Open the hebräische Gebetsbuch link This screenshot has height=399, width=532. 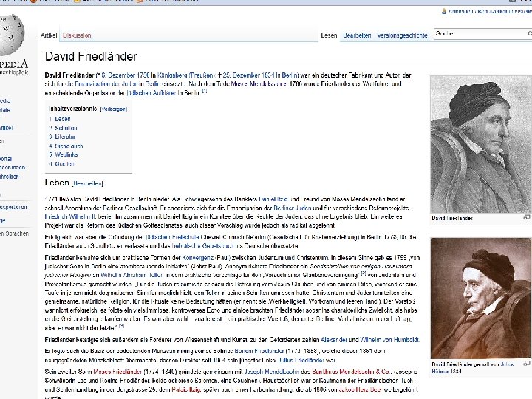tap(202, 245)
